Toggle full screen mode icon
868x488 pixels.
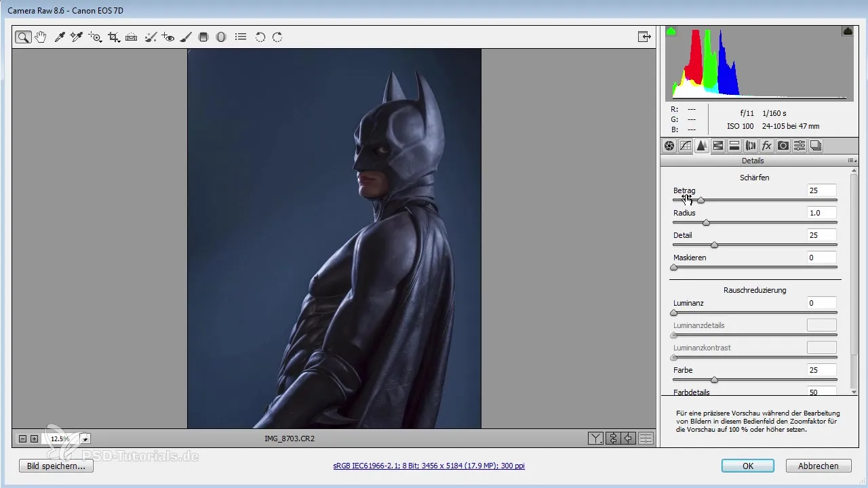point(644,37)
